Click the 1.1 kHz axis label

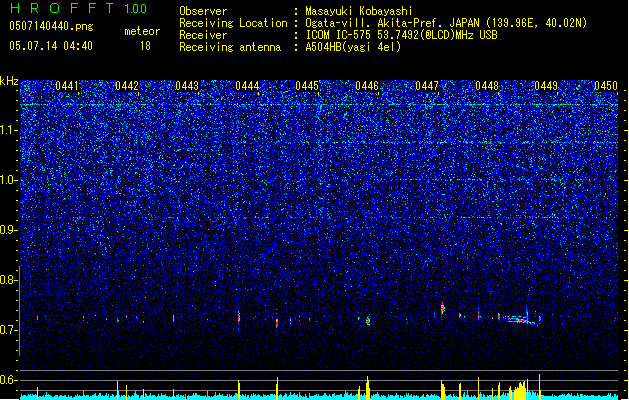(x=8, y=130)
